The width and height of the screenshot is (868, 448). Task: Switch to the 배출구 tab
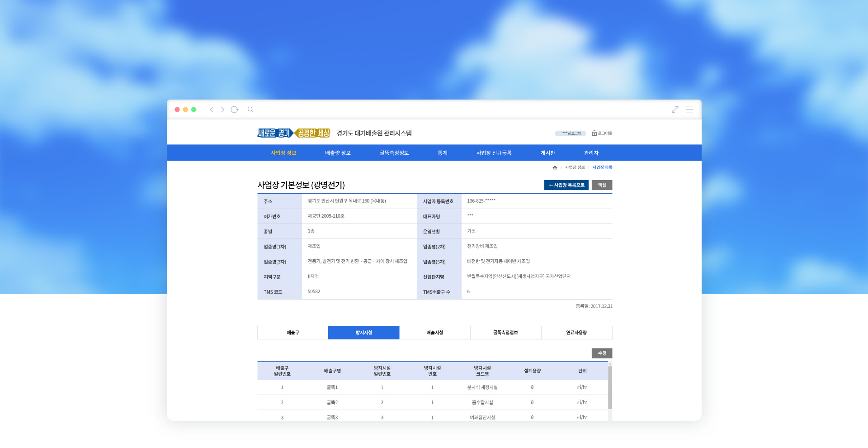[x=292, y=333]
